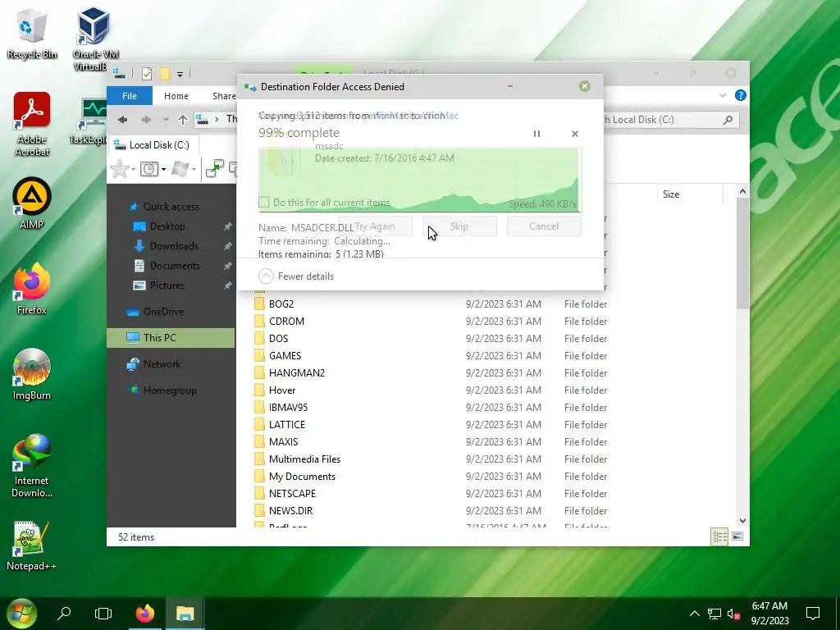Click the Properties icon in Explorer's quick access toolbar
This screenshot has width=840, height=630.
point(146,74)
